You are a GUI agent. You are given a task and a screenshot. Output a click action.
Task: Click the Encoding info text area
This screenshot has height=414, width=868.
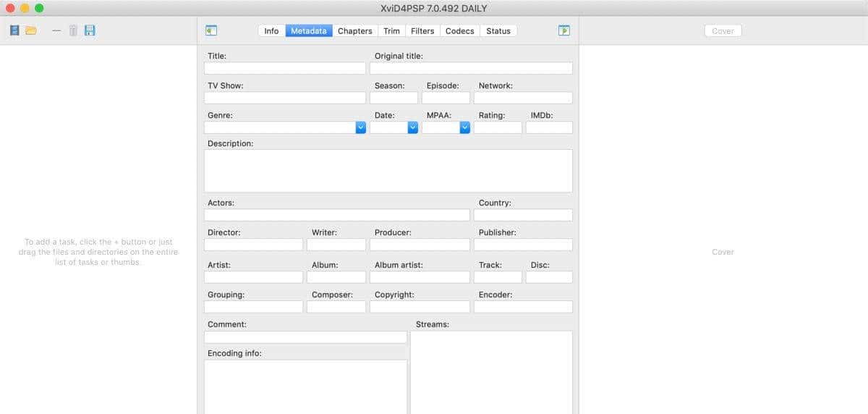305,386
